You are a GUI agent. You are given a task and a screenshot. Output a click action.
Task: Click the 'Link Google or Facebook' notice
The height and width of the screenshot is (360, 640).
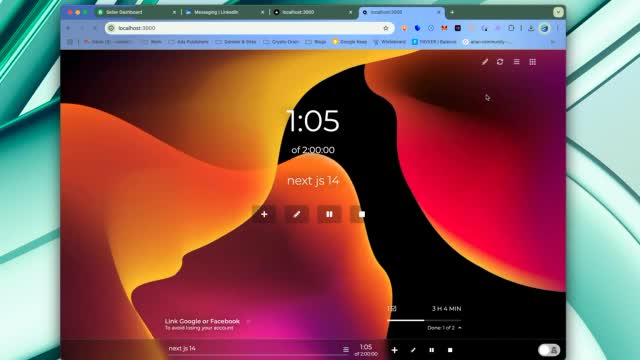coord(202,324)
